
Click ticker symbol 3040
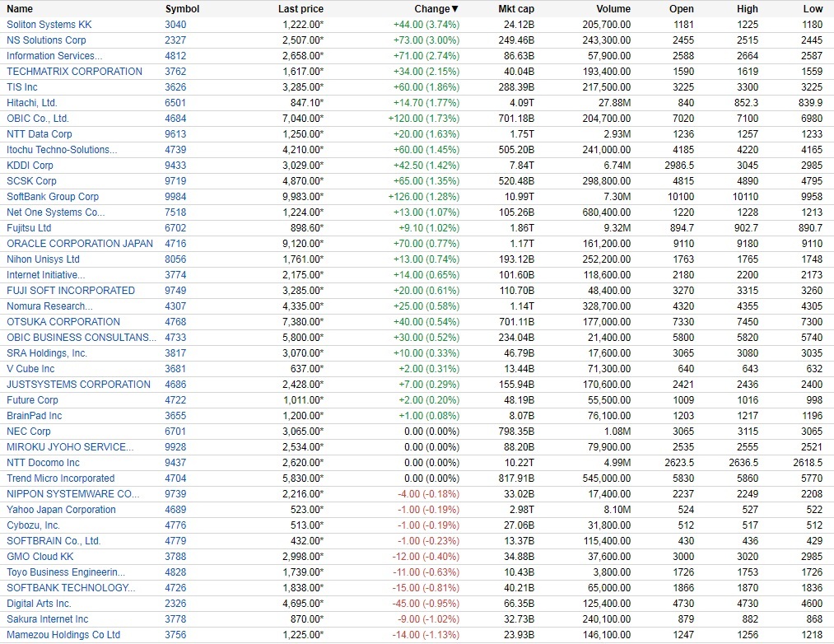coord(175,25)
